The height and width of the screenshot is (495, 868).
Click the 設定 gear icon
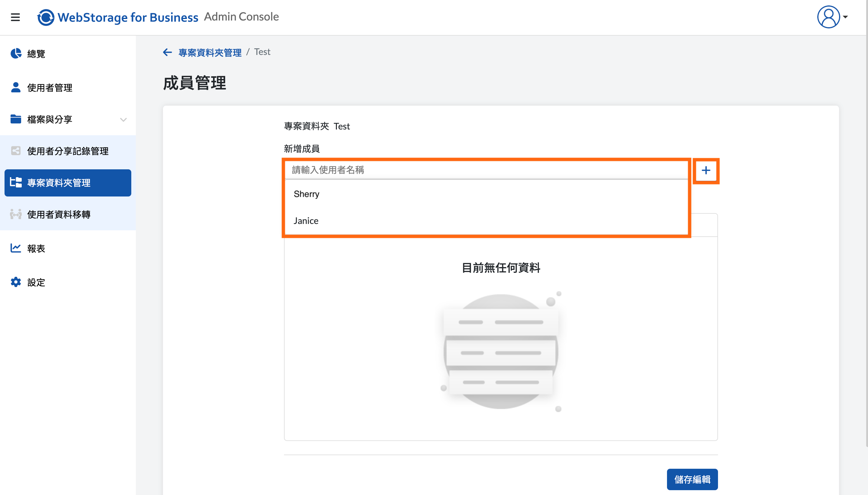tap(16, 282)
